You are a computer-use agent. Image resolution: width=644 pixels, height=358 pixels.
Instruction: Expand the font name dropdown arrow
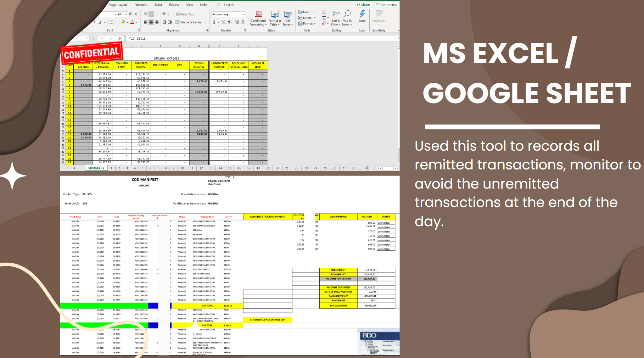[115, 15]
